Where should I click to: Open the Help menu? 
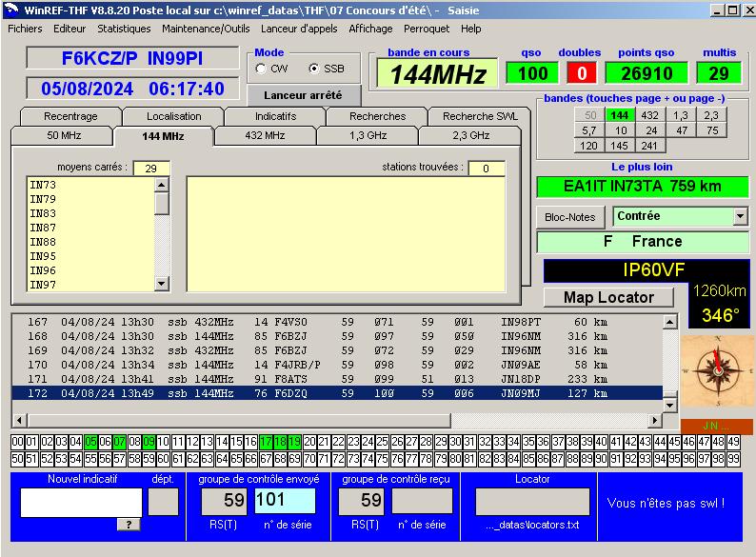tap(470, 29)
